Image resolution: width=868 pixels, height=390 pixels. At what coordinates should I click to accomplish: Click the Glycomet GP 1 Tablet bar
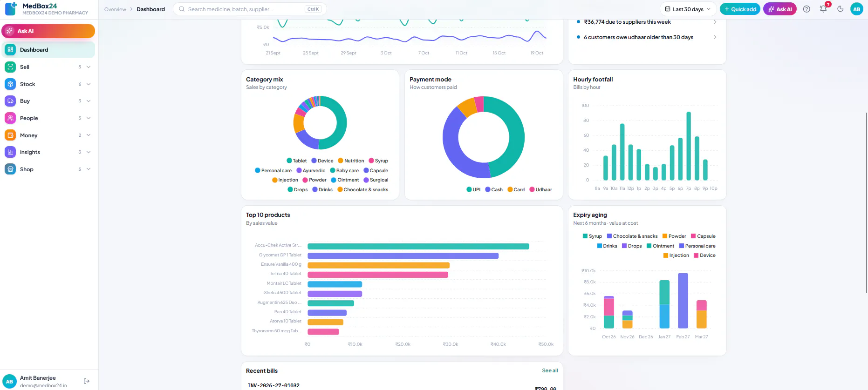pyautogui.click(x=403, y=256)
